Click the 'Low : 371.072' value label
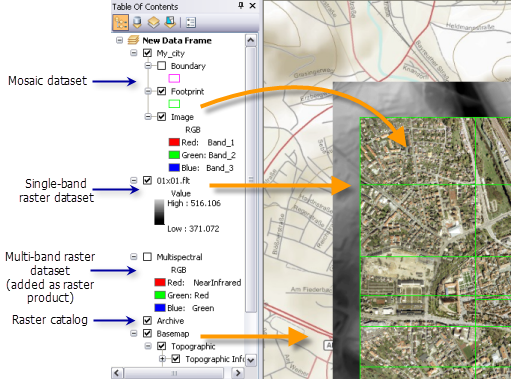Image resolution: width=511 pixels, height=379 pixels. 193,229
